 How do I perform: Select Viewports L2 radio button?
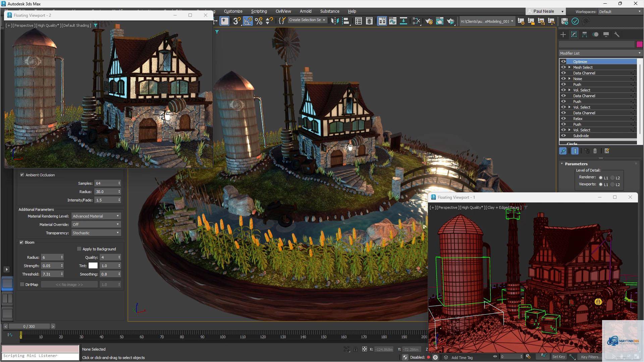click(612, 185)
